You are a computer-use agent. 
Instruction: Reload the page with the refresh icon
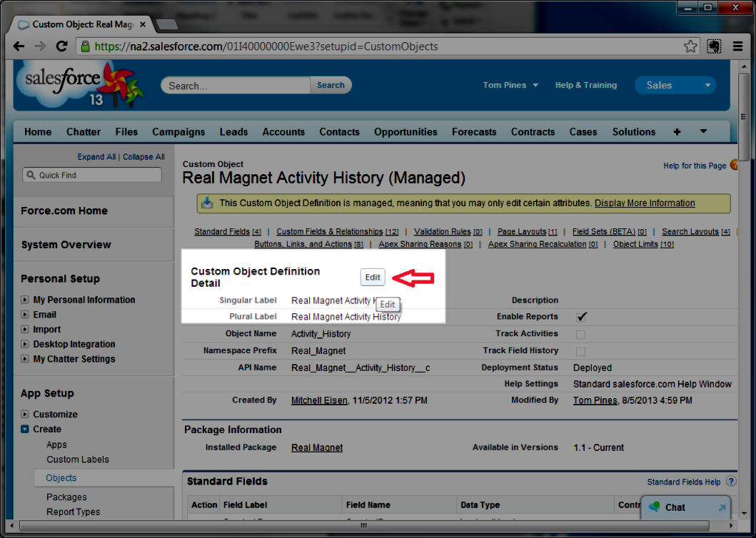tap(61, 46)
